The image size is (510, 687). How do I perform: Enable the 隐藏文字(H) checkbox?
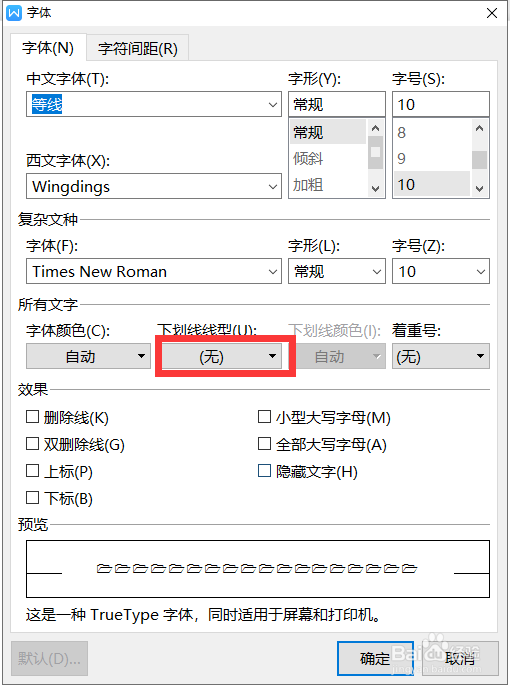point(264,471)
